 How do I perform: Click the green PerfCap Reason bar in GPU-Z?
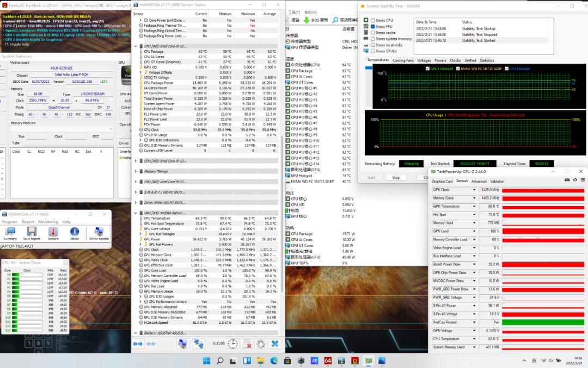tap(543, 322)
